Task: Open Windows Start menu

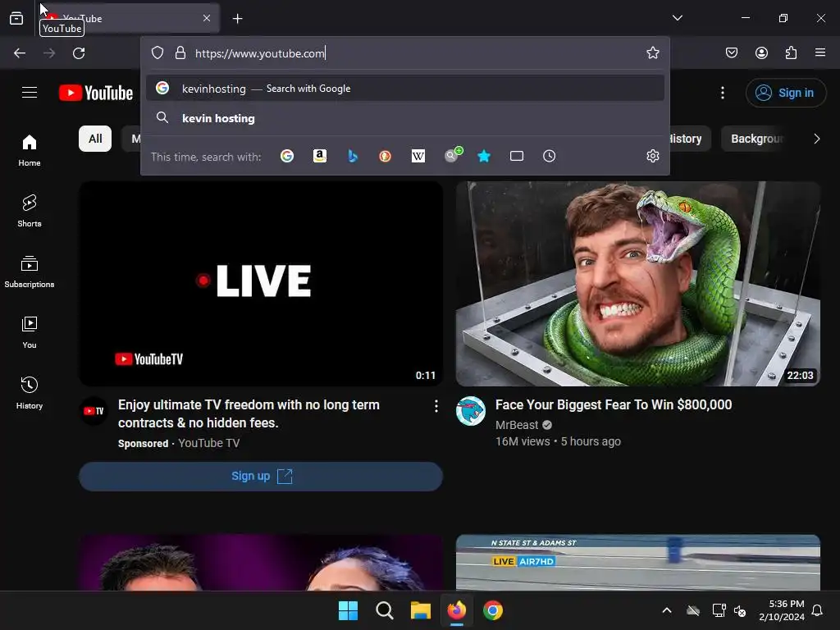Action: coord(348,610)
